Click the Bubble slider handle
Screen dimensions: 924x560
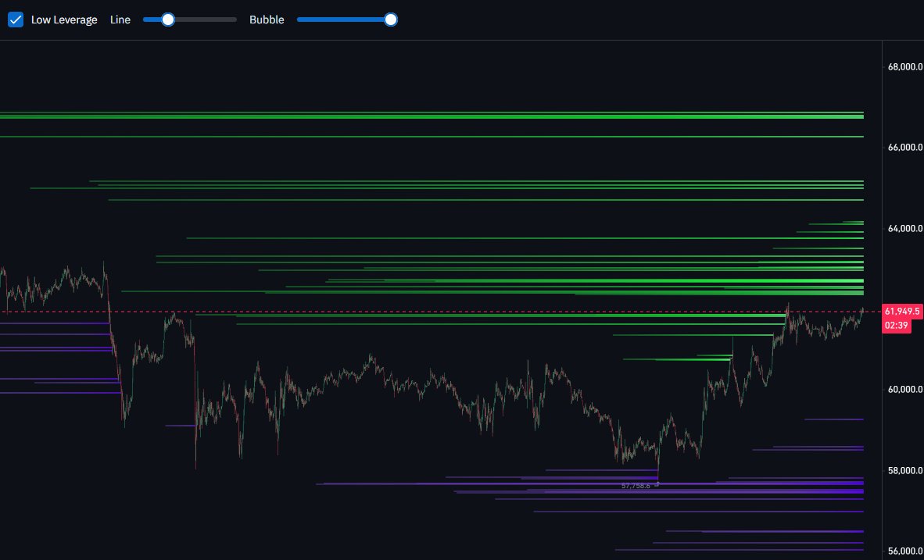pyautogui.click(x=391, y=20)
